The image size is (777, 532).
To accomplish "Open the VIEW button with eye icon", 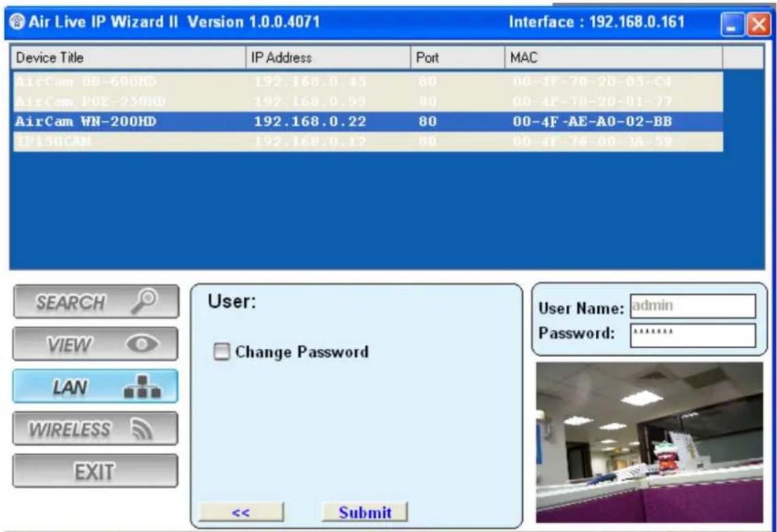I will pos(95,344).
